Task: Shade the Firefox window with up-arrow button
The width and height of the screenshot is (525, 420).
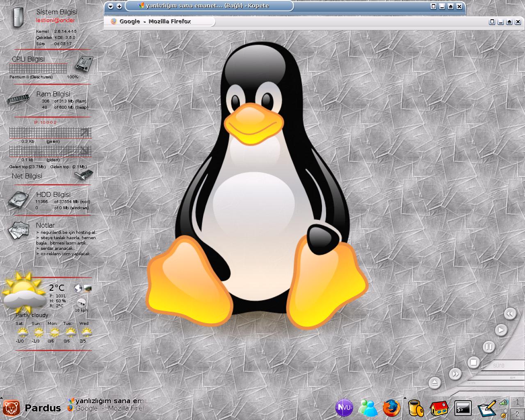Action: coord(509,22)
